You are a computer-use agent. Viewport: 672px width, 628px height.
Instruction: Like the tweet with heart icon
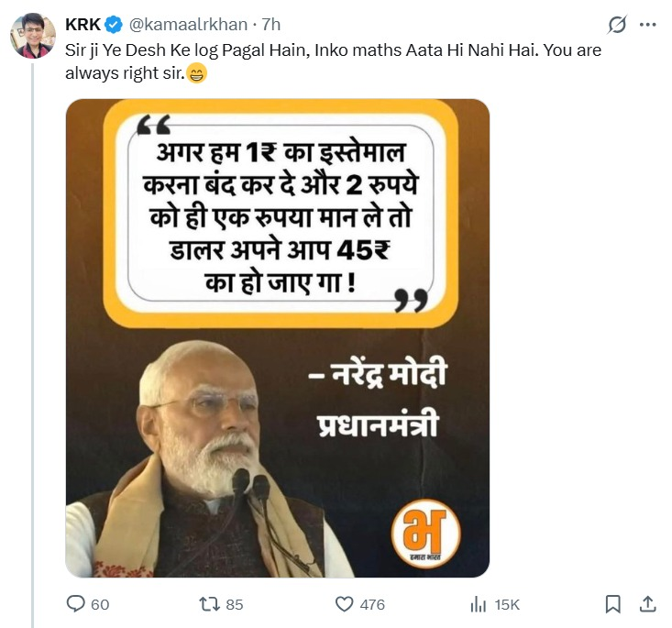click(344, 604)
